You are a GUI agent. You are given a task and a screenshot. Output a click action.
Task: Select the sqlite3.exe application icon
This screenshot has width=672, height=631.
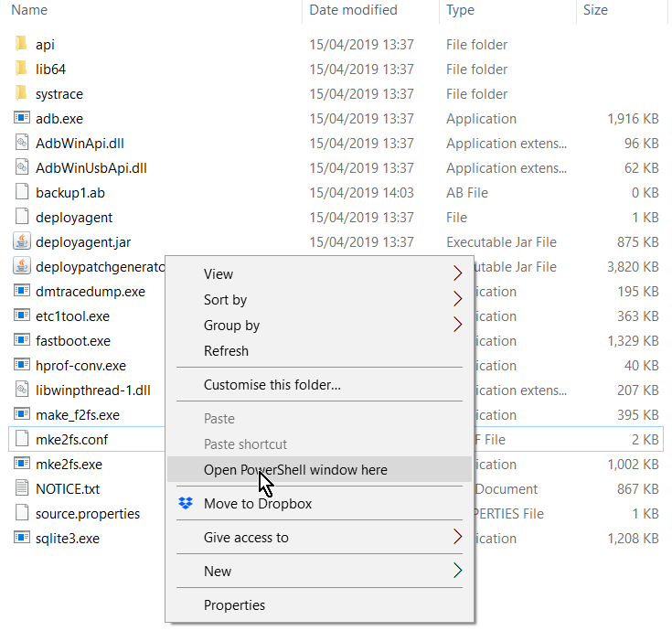pos(22,538)
